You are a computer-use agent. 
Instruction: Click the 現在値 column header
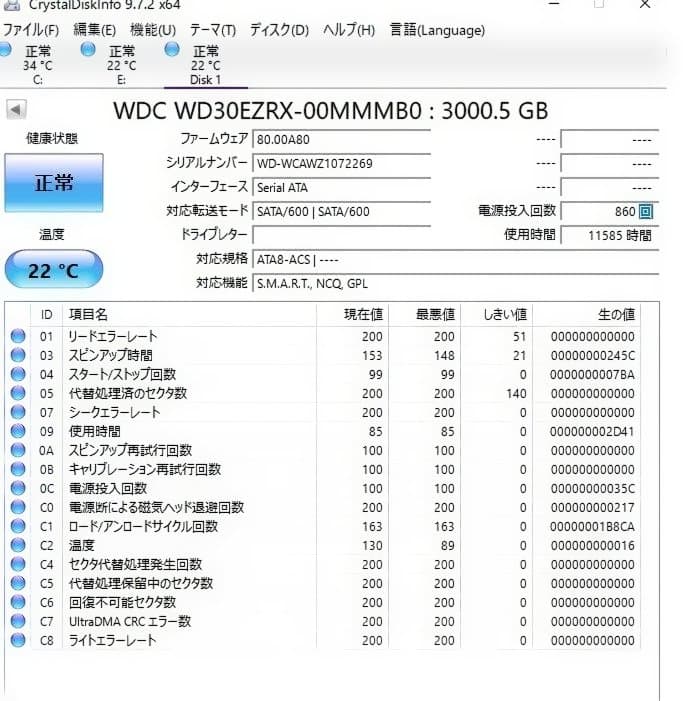click(x=353, y=315)
